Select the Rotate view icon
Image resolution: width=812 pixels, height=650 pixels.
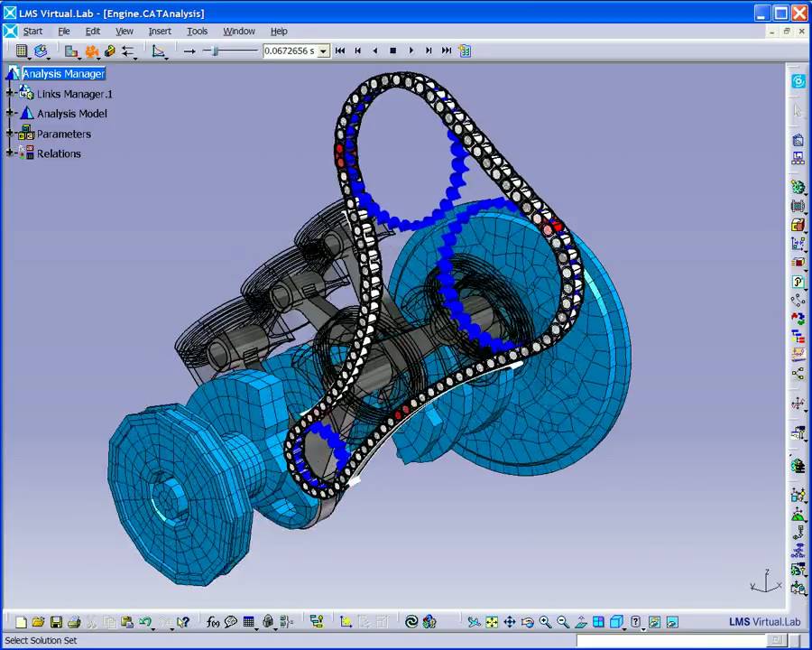[527, 621]
